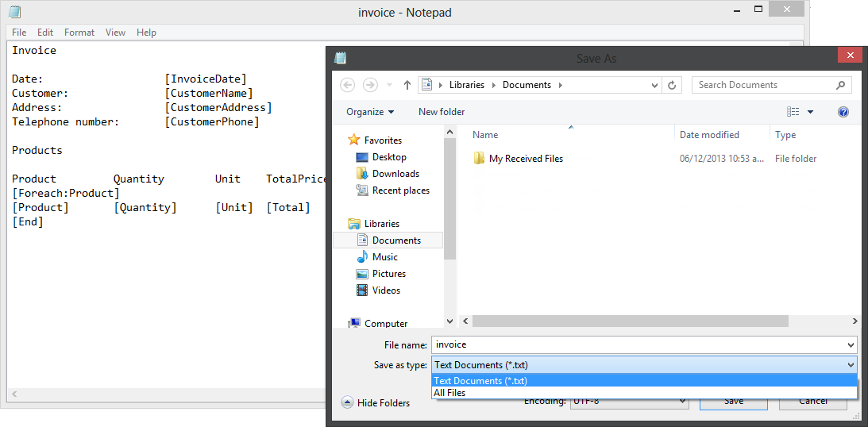Click the Cancel button
Image resolution: width=868 pixels, height=427 pixels.
(x=812, y=403)
